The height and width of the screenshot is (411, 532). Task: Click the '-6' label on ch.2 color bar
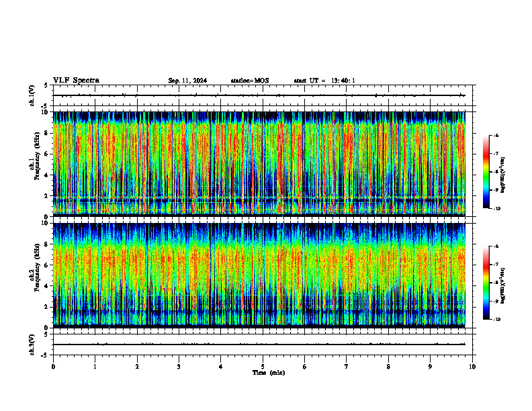click(496, 246)
